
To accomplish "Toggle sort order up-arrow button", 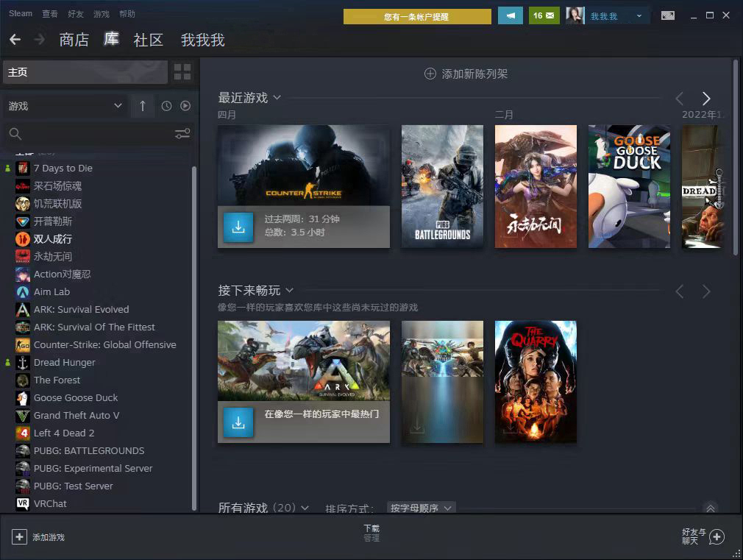I will 143,106.
